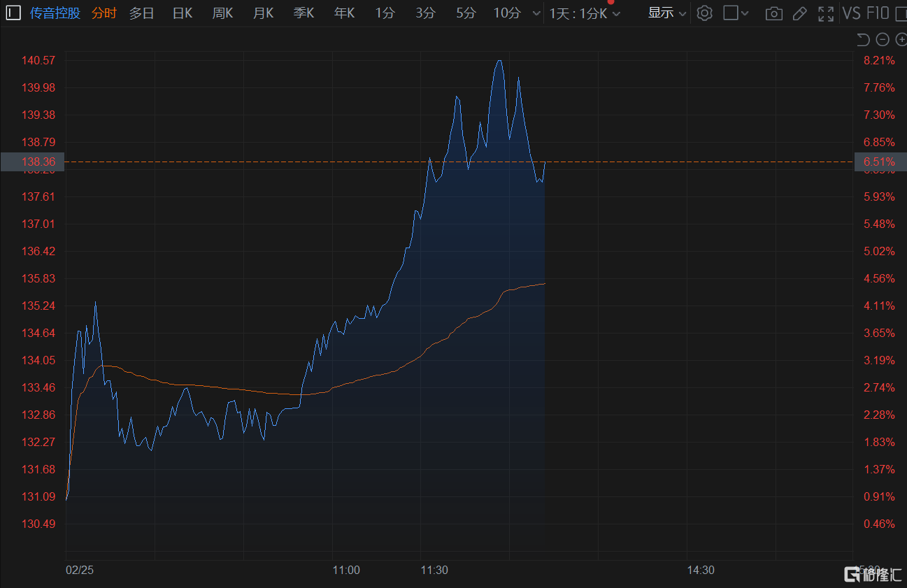This screenshot has height=588, width=907.
Task: Open chart settings gear icon
Action: 704,13
